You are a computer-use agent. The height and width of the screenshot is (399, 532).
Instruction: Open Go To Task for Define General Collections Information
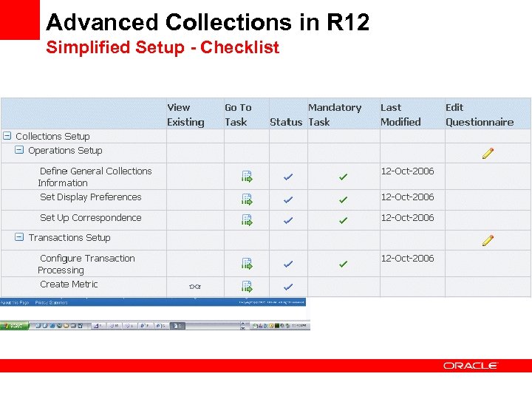pyautogui.click(x=247, y=177)
